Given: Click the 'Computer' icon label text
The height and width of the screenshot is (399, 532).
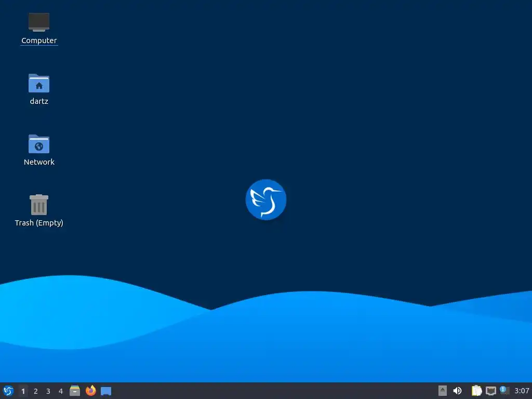Looking at the screenshot, I should 39,41.
